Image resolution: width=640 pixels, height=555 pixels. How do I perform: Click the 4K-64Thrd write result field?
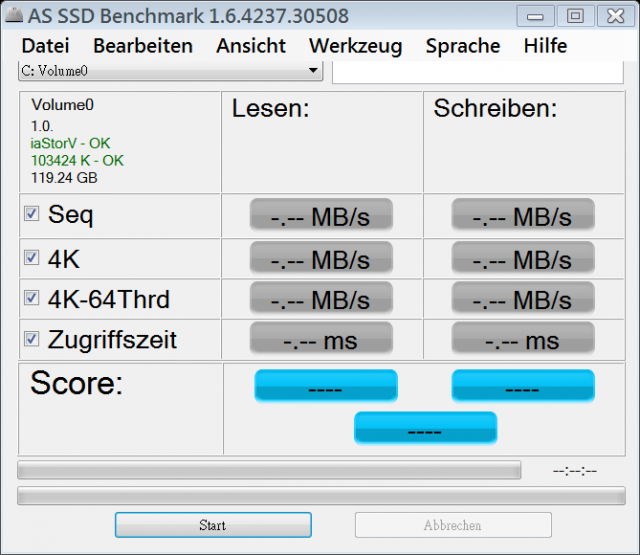(x=523, y=298)
